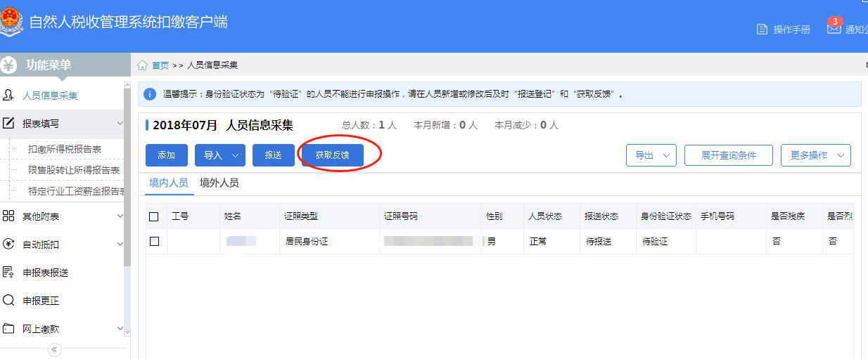Tick the checkbox of the 居民身份证 row
Viewport: 868px width, 359px height.
(x=154, y=241)
